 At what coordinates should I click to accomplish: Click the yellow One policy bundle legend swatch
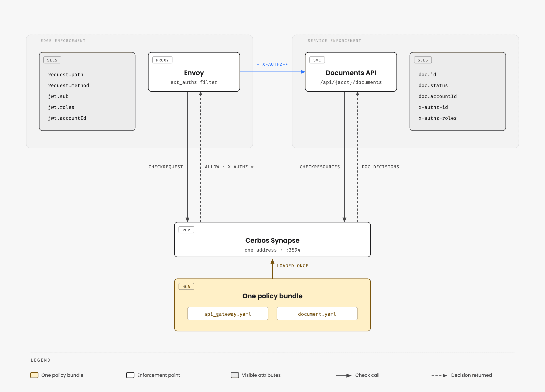point(34,375)
